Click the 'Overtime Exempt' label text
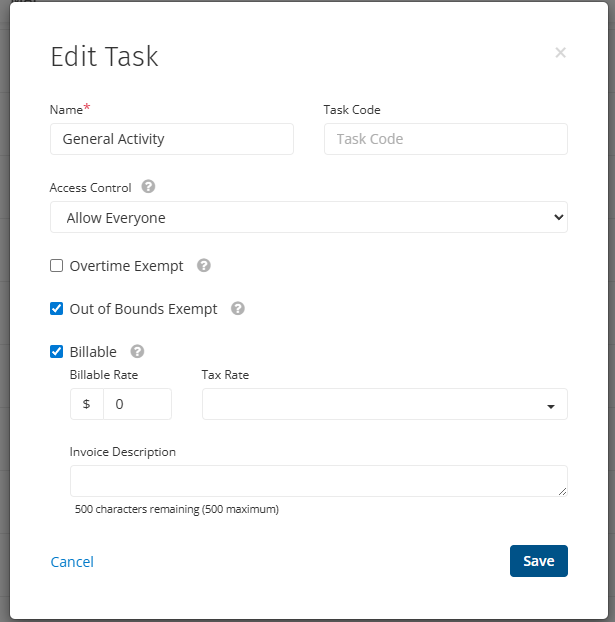 126,266
